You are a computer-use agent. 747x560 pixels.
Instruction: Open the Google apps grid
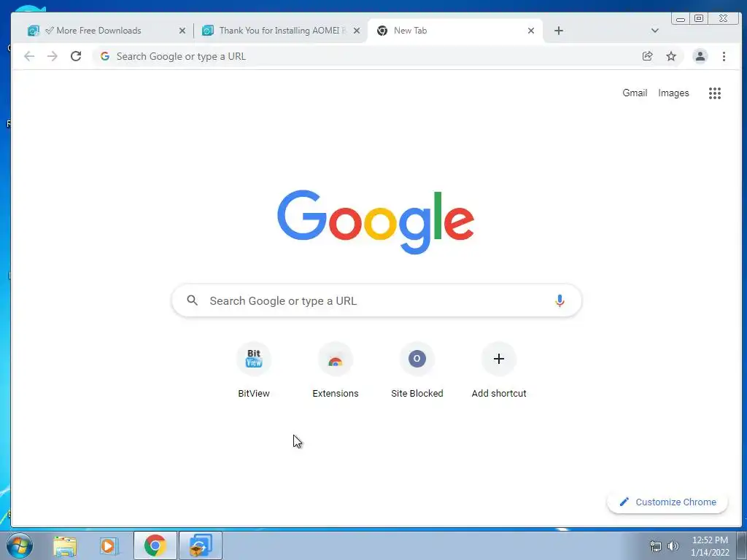715,93
